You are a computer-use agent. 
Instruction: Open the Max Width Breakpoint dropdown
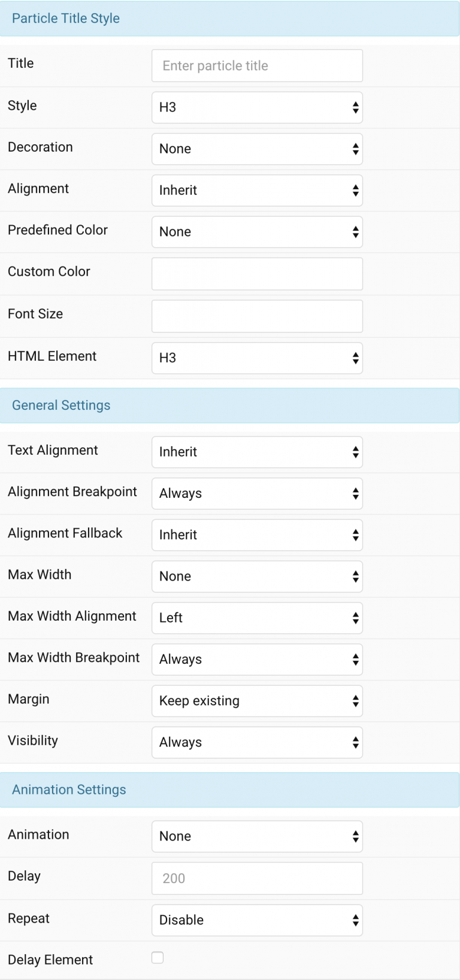tap(257, 659)
